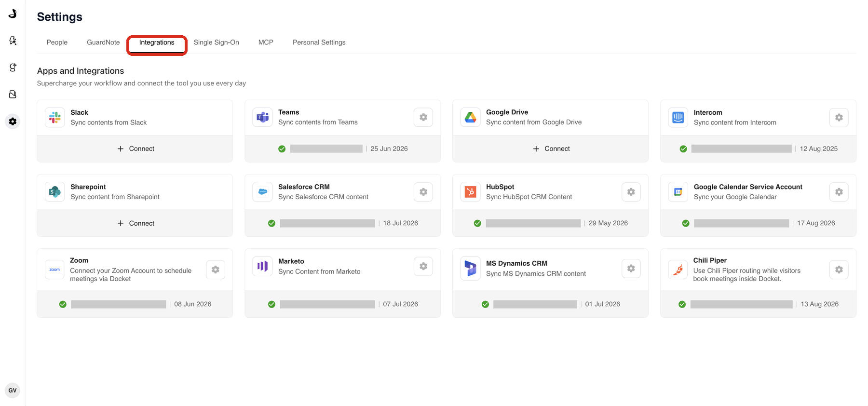The width and height of the screenshot is (868, 406).
Task: Click the 08 Jun 2026 date on Zoom
Action: point(193,304)
